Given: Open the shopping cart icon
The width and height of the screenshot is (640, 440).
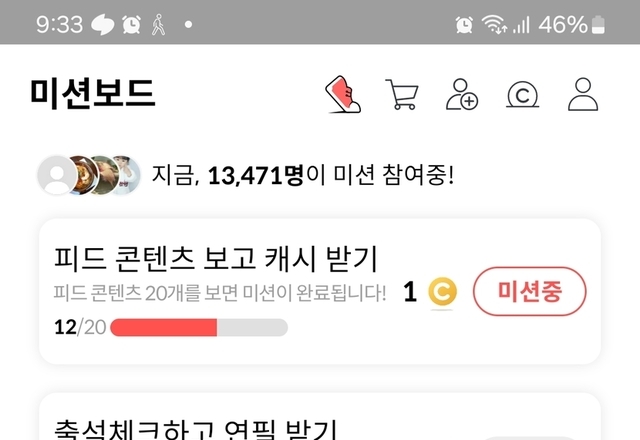Looking at the screenshot, I should tap(402, 94).
